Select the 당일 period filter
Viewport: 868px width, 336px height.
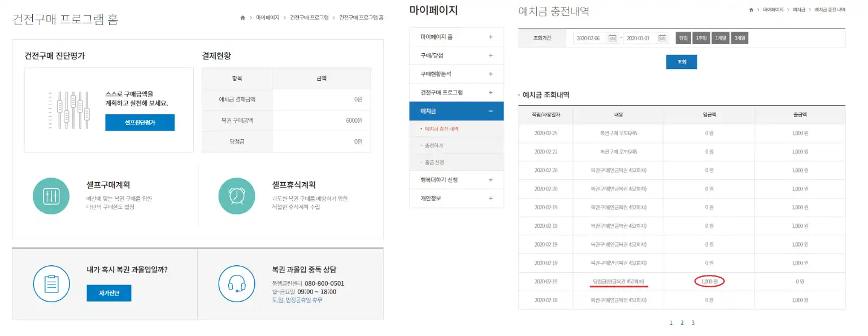[684, 37]
